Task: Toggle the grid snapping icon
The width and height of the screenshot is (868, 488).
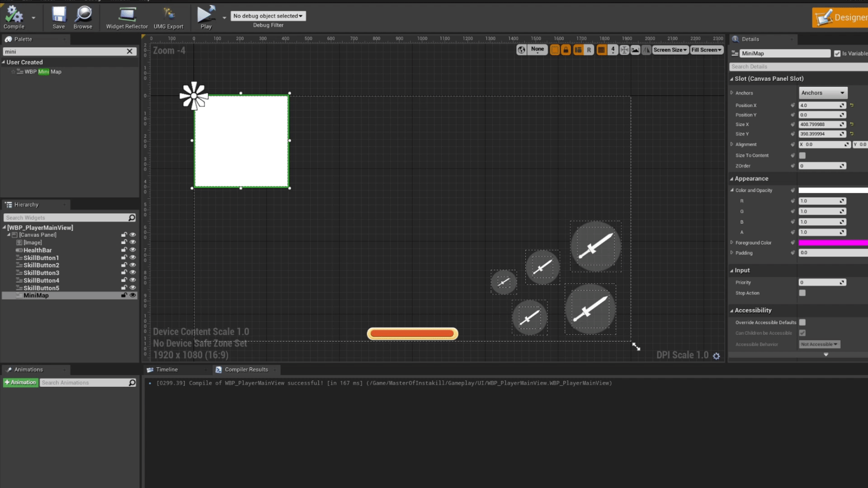Action: point(601,50)
